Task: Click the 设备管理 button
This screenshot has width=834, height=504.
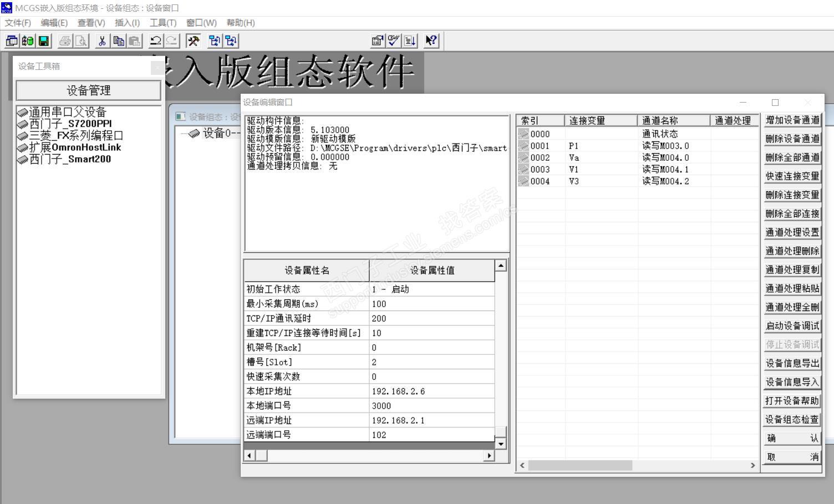Action: tap(89, 90)
